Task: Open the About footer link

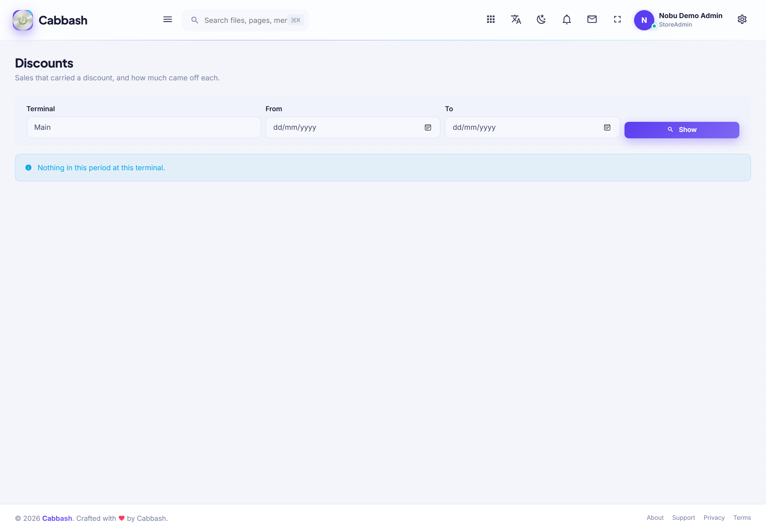Action: point(655,518)
